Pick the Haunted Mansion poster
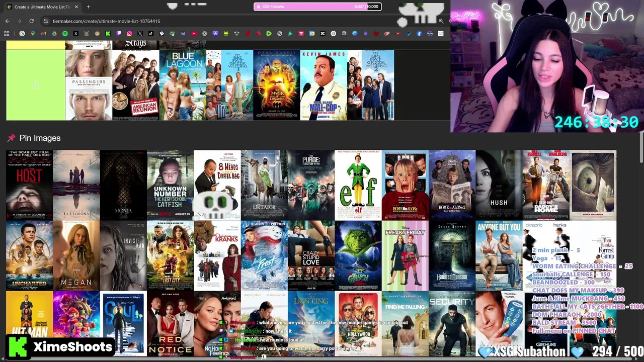 (x=452, y=255)
